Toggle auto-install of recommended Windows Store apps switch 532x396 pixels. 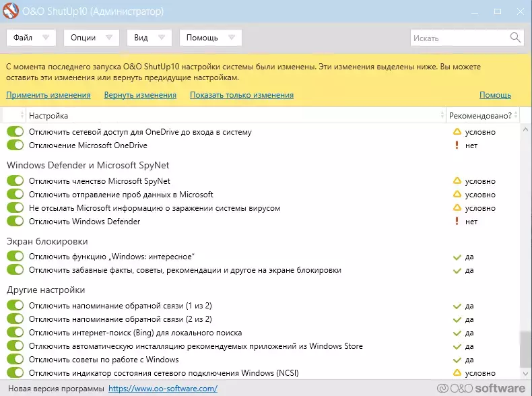coord(15,345)
